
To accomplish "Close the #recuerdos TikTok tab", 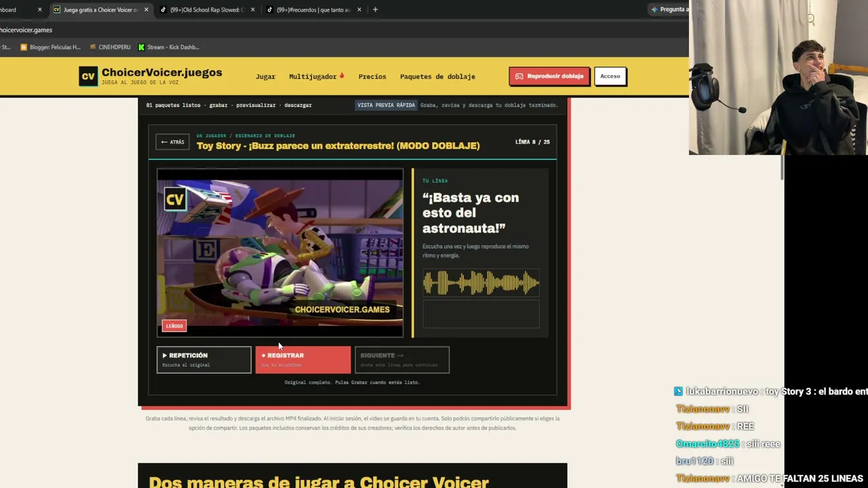I will pos(359,9).
